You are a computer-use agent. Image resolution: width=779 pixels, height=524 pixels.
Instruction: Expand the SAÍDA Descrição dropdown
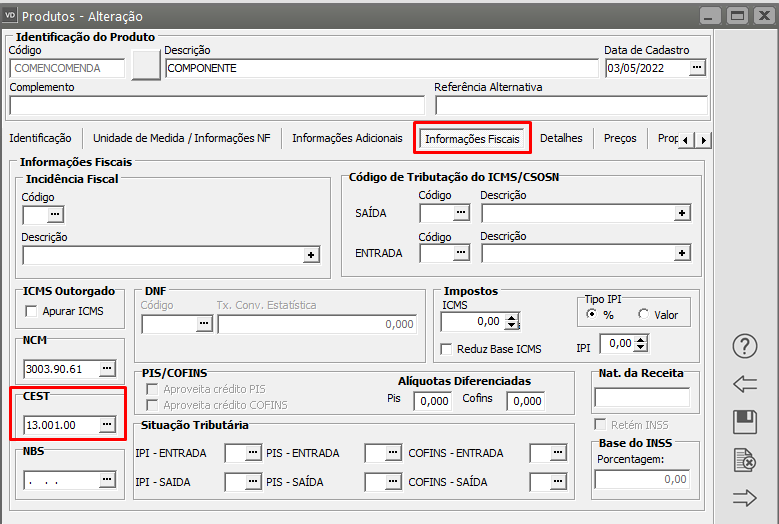(682, 213)
